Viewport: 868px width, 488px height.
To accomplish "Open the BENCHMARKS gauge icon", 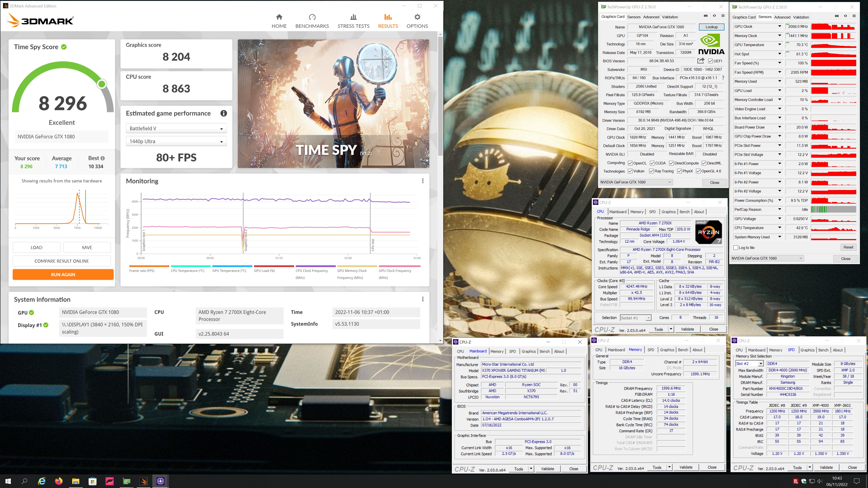I will 312,17.
